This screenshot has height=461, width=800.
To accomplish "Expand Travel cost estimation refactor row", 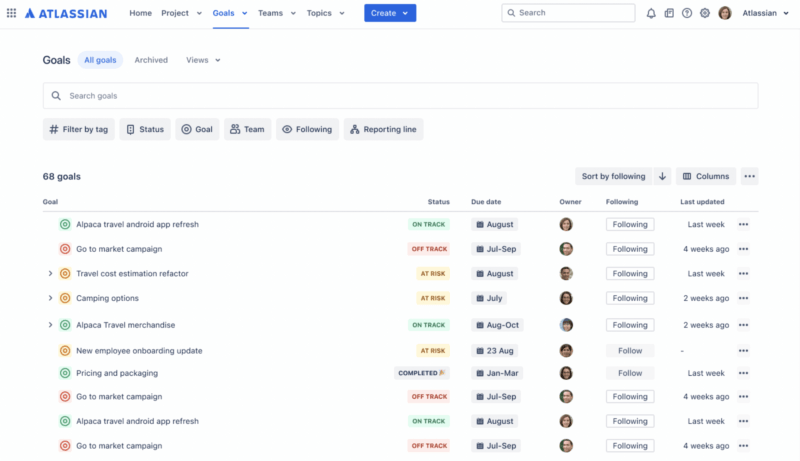I will click(x=50, y=274).
